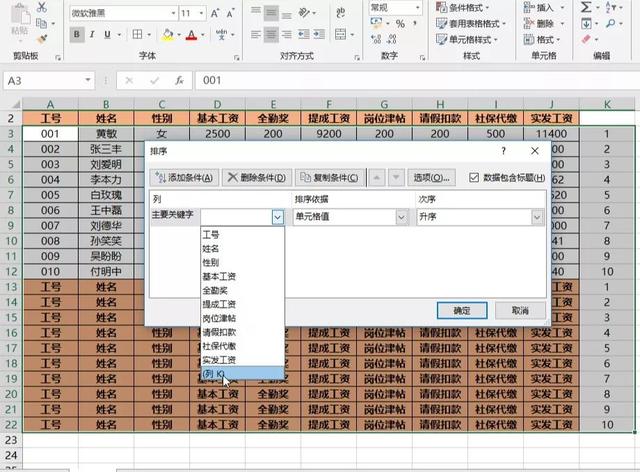Select (列 K) from the dropdown list
The image size is (640, 472).
[215, 373]
